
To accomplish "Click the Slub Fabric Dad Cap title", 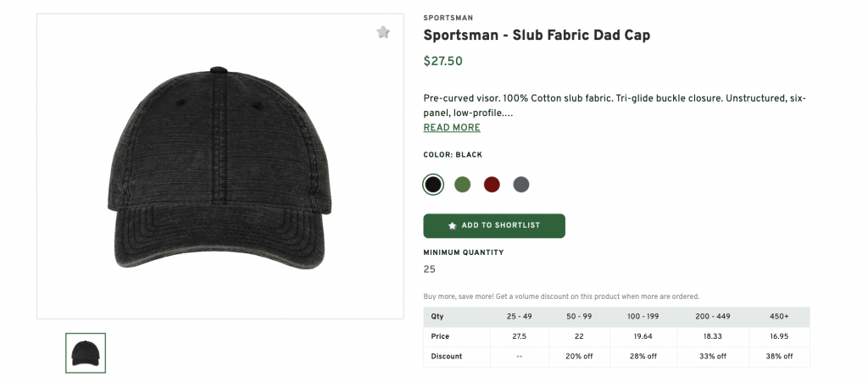I will click(537, 36).
